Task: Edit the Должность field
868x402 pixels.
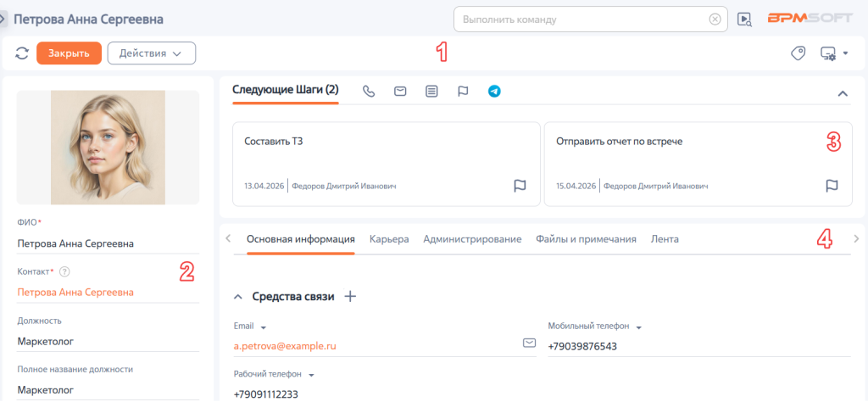Action: (x=108, y=341)
